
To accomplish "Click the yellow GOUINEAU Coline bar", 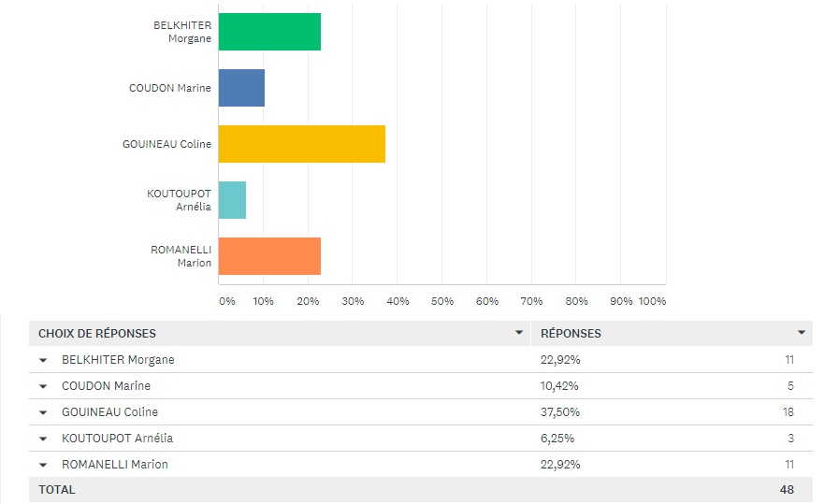I will (301, 144).
